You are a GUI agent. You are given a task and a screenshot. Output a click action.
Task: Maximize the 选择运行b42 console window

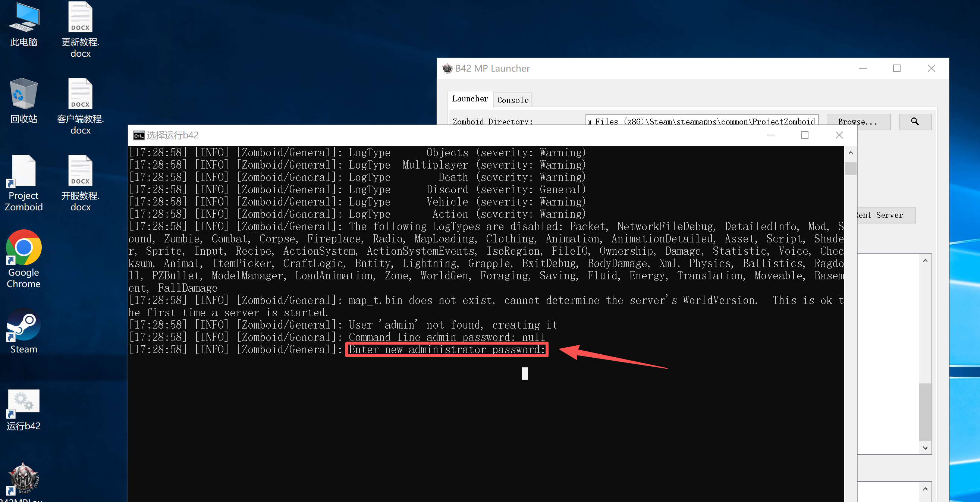804,135
